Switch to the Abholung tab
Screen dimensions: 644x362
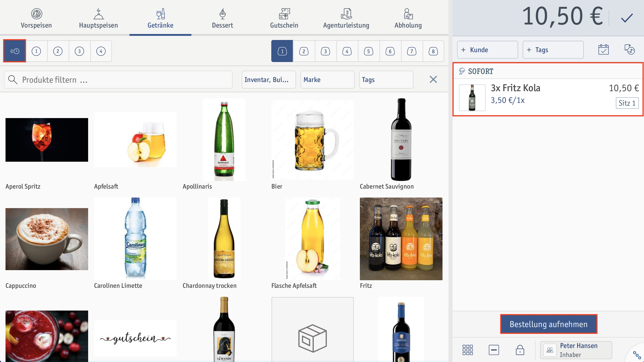coord(408,18)
